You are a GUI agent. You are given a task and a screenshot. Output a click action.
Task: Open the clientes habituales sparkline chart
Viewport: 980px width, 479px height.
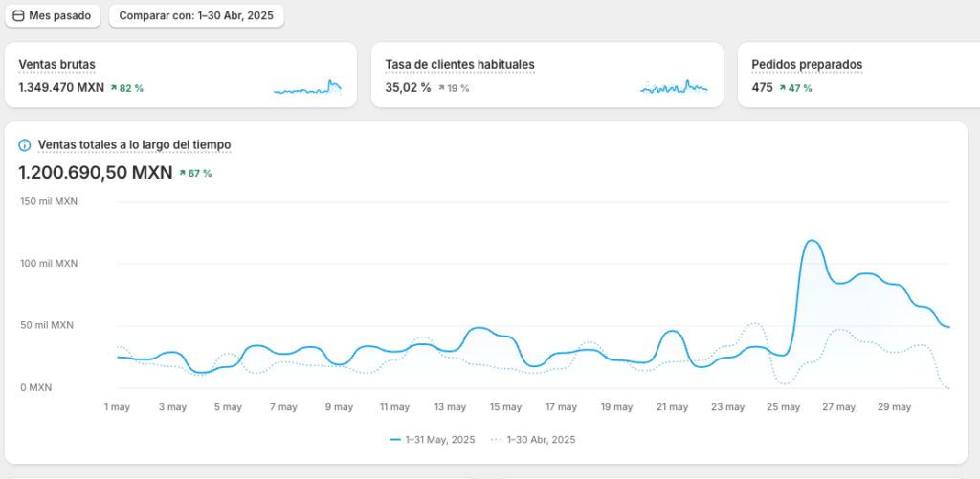click(674, 87)
